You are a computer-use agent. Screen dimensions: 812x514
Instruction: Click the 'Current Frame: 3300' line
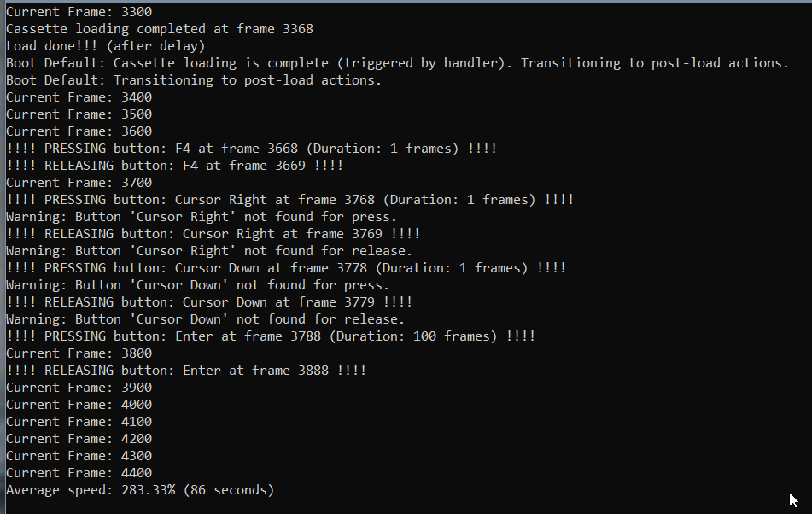79,12
